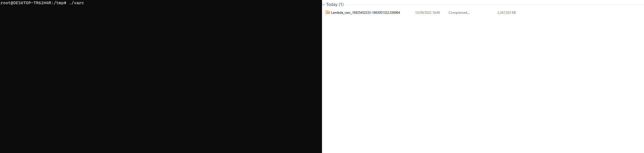
Task: Click the empty white space below the file list
Action: pos(483,84)
